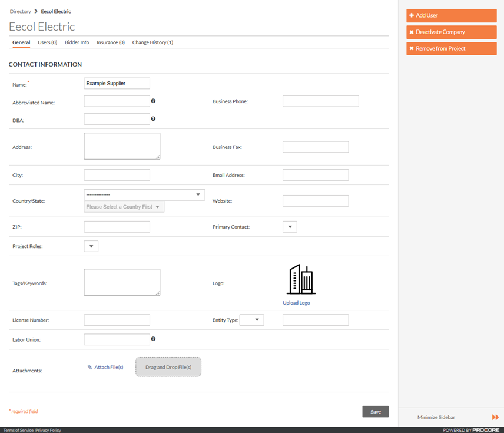Image resolution: width=504 pixels, height=433 pixels.
Task: Click the paperclip icon beside Attach File(s)
Action: [89, 367]
